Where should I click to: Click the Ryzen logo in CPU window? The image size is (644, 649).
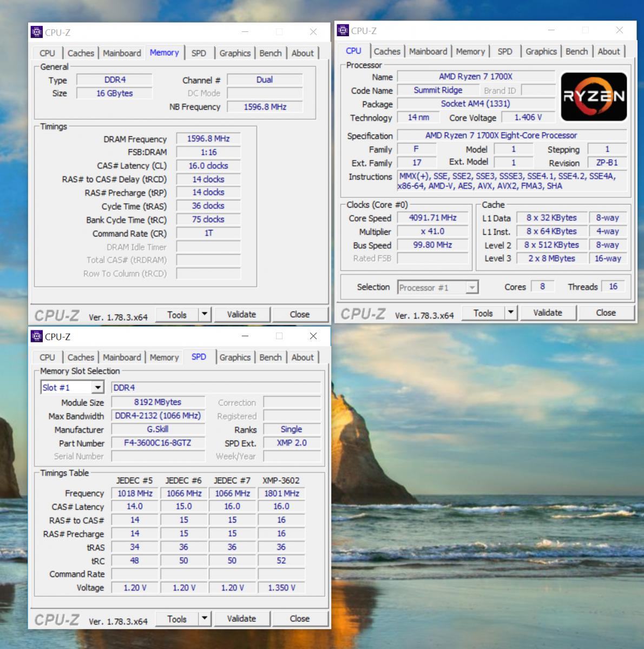coord(594,97)
